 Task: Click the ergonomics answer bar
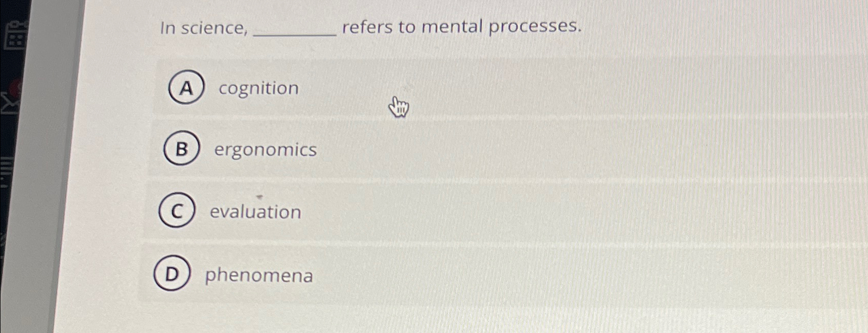click(x=264, y=150)
